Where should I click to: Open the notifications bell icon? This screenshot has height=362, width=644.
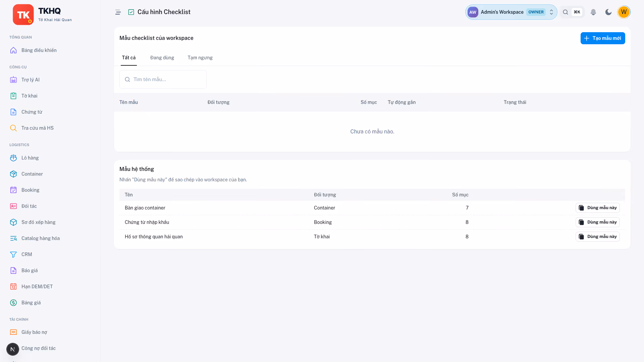pos(593,12)
